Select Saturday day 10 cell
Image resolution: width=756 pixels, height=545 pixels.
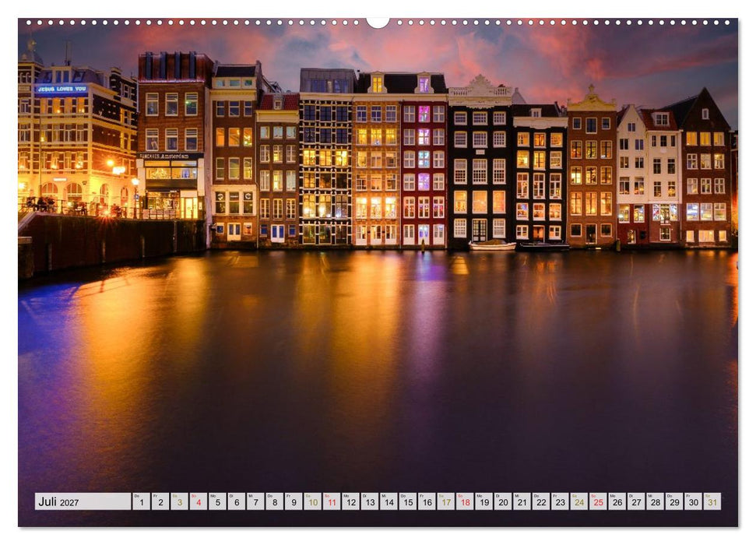(312, 501)
